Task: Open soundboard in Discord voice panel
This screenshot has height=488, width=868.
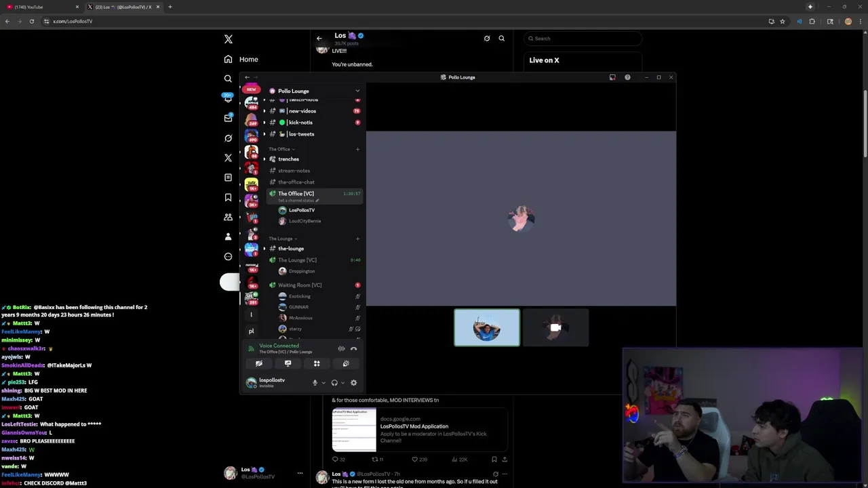Action: coord(346,364)
